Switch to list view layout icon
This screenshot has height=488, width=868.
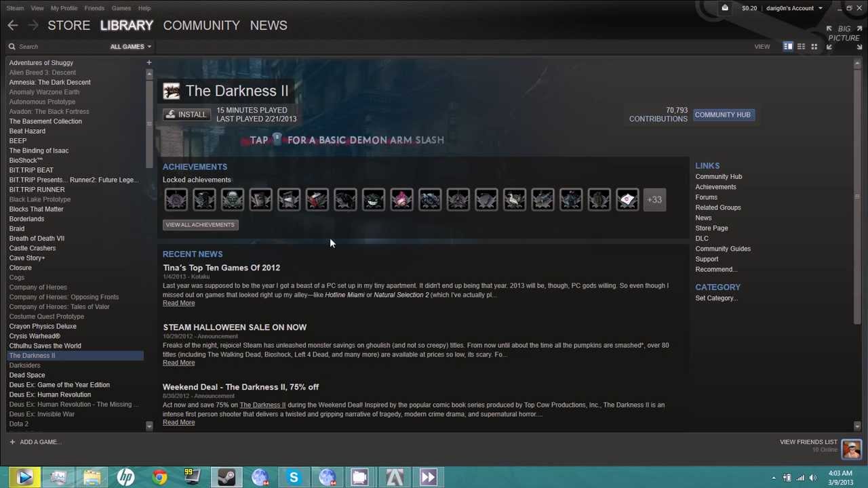click(801, 47)
